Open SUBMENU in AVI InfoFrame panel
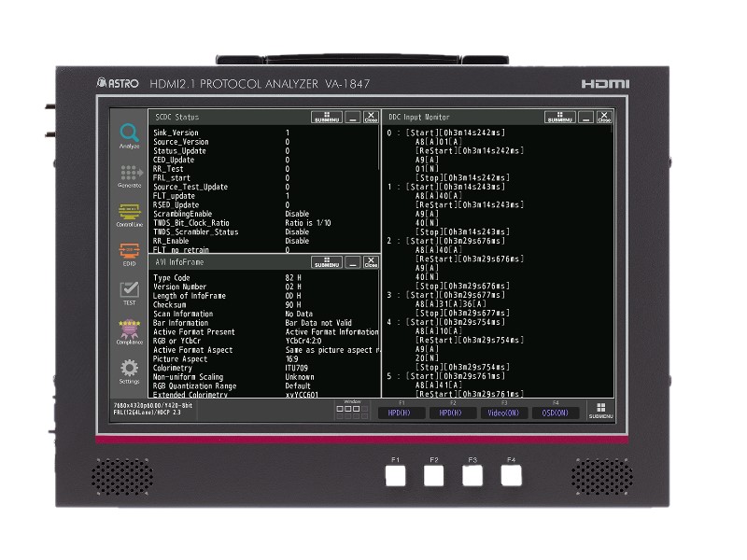The width and height of the screenshot is (747, 560). pos(326,262)
